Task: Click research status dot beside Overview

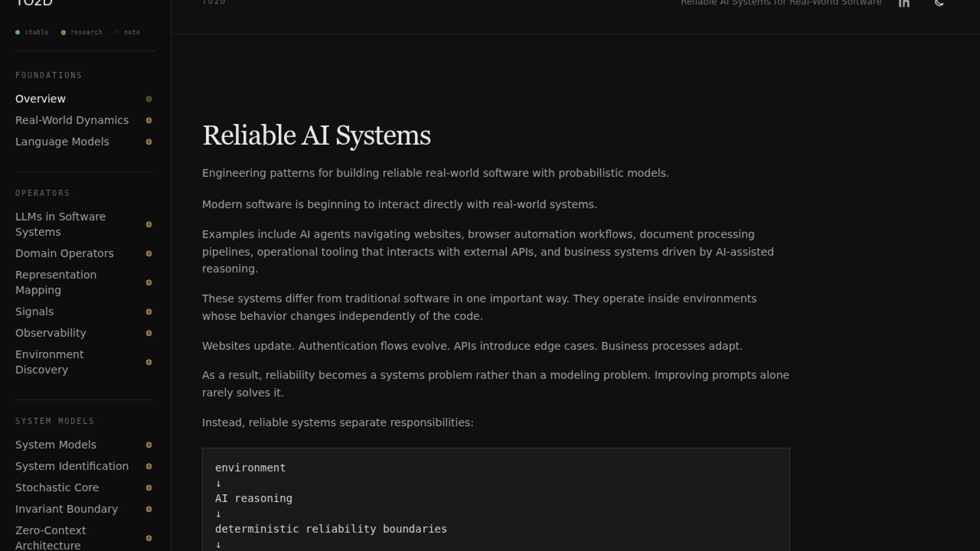Action: pyautogui.click(x=149, y=99)
